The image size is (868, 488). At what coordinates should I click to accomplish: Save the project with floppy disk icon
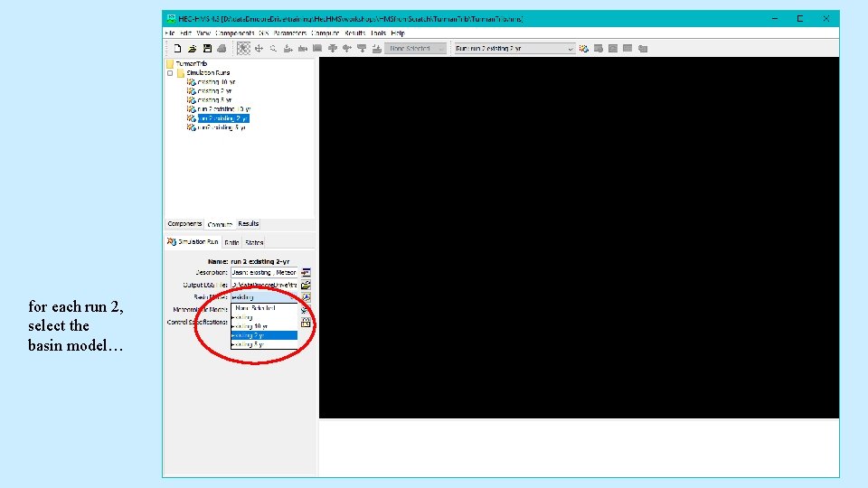pyautogui.click(x=207, y=49)
